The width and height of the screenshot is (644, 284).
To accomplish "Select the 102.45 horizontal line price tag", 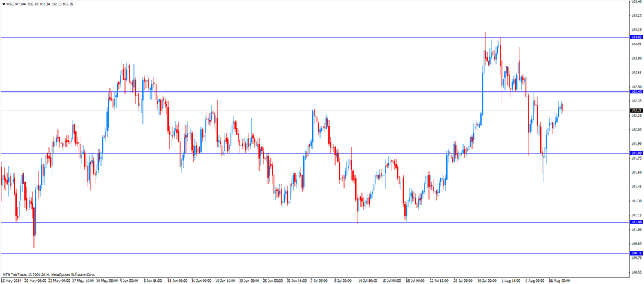I will [636, 91].
